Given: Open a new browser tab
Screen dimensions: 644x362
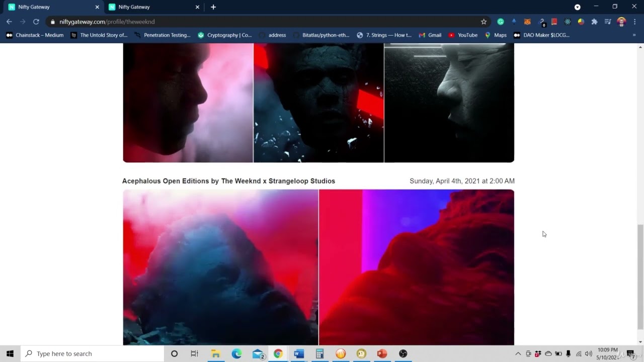Looking at the screenshot, I should [x=213, y=7].
